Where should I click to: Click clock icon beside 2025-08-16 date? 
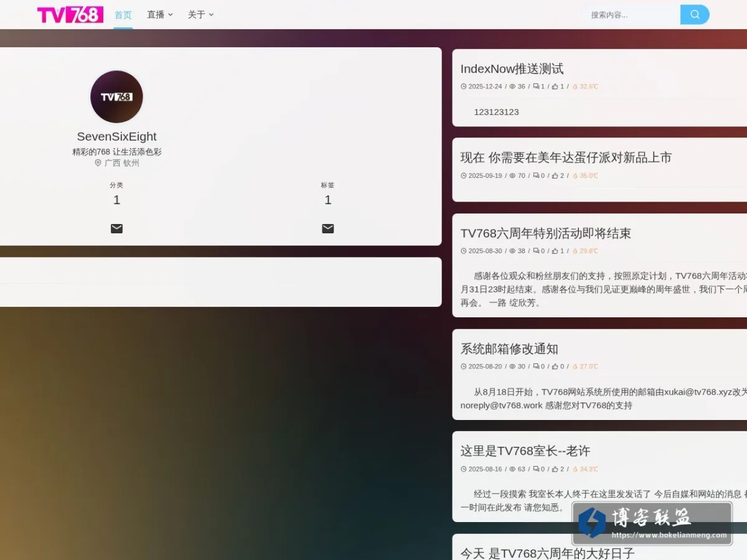464,469
